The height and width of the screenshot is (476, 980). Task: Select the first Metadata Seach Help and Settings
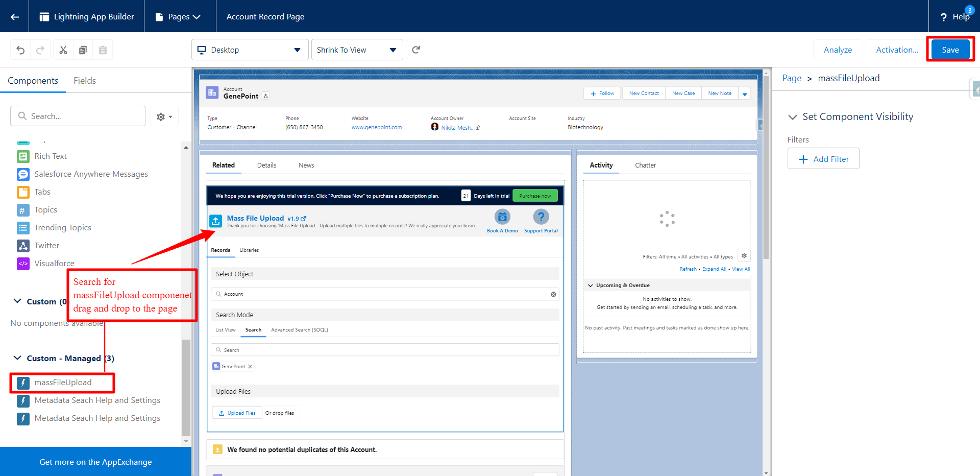tap(89, 400)
